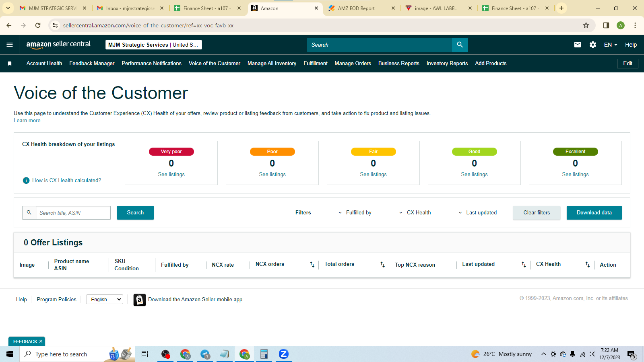Dismiss the FEEDBACK tab with X
Viewport: 644px width, 362px height.
(41, 341)
